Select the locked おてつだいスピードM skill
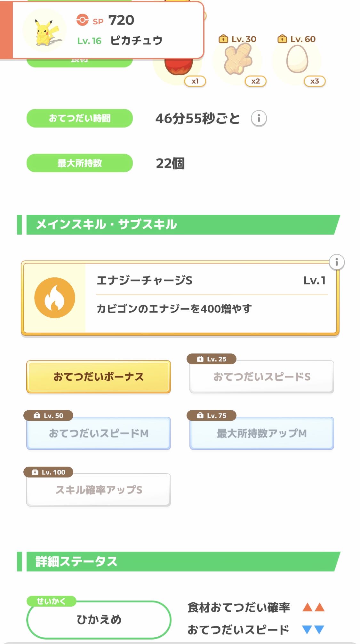Image resolution: width=360 pixels, height=644 pixels. (99, 433)
